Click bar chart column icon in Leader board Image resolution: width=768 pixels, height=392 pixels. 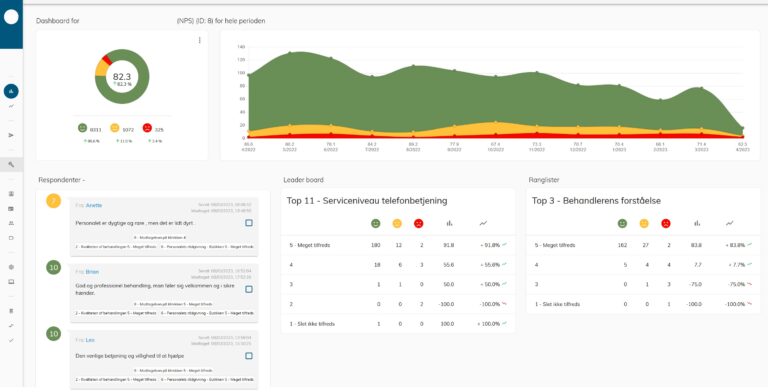tap(449, 223)
